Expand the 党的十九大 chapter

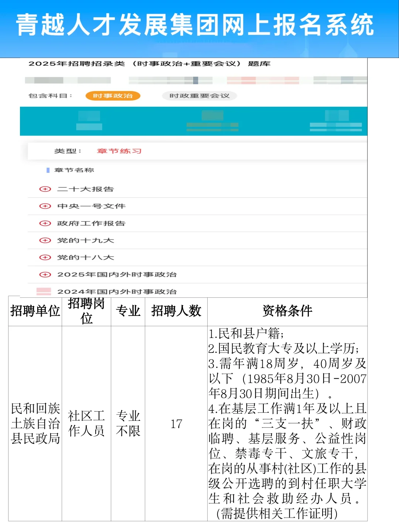click(x=86, y=241)
